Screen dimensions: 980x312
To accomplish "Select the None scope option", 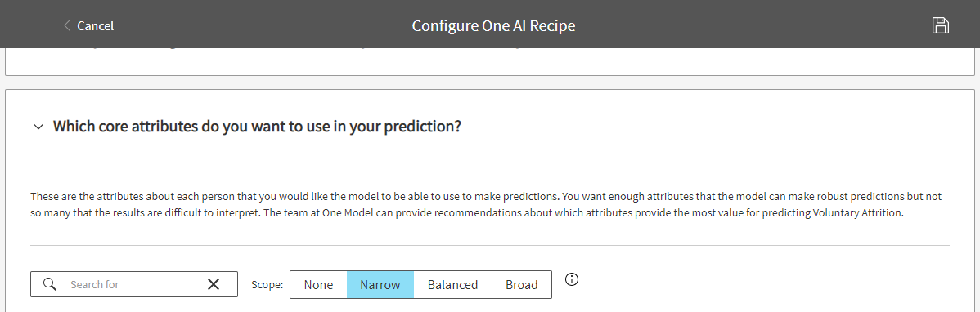I will pos(318,284).
